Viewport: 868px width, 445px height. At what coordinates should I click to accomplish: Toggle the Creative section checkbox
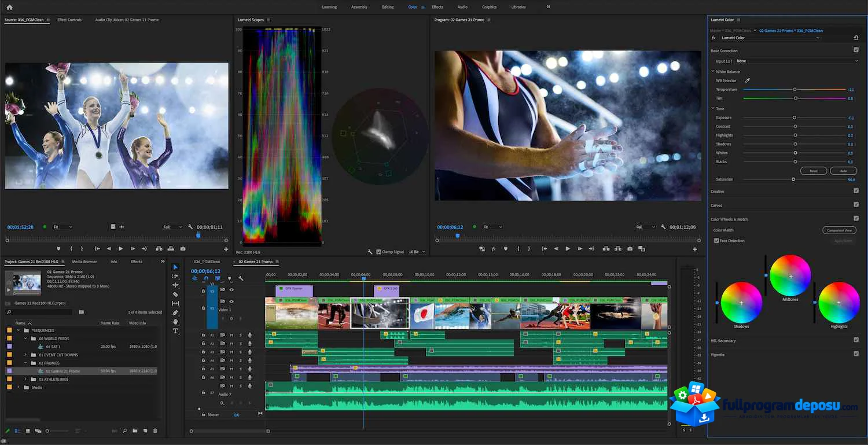[x=856, y=190]
